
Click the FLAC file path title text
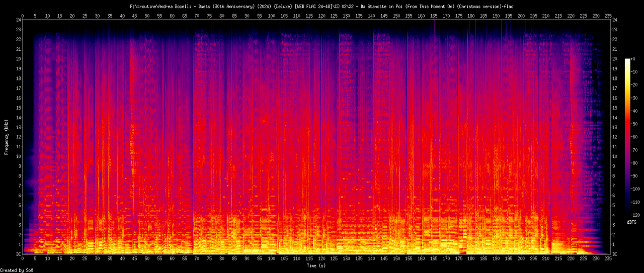pos(322,6)
